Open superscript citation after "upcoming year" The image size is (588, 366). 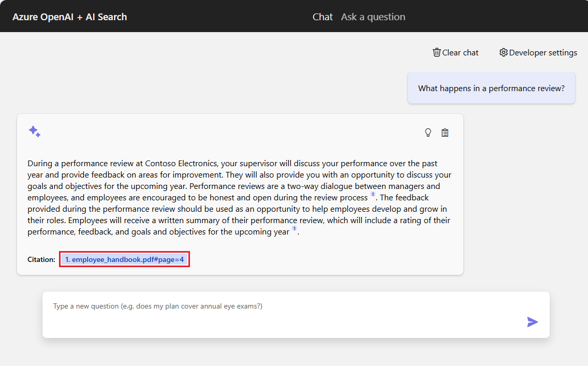click(x=294, y=229)
